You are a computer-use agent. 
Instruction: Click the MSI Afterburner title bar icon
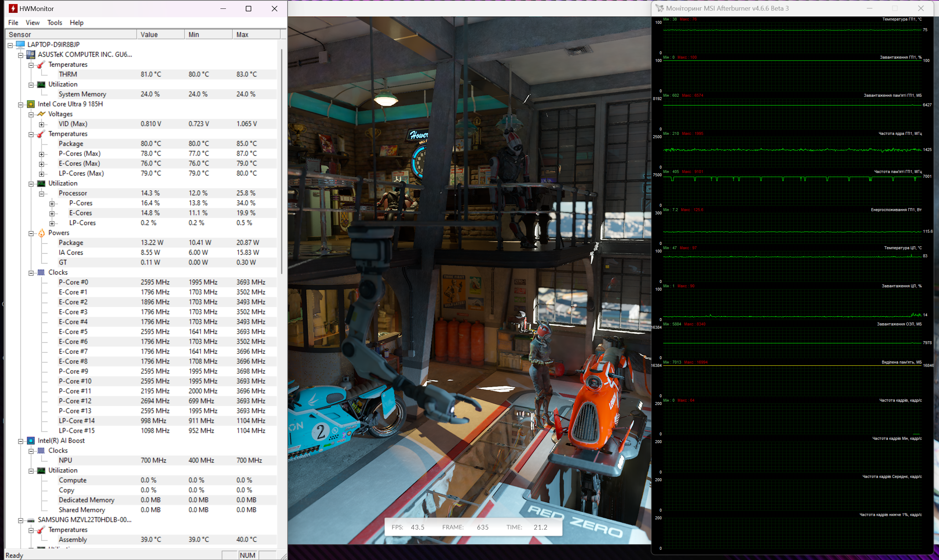pyautogui.click(x=660, y=8)
